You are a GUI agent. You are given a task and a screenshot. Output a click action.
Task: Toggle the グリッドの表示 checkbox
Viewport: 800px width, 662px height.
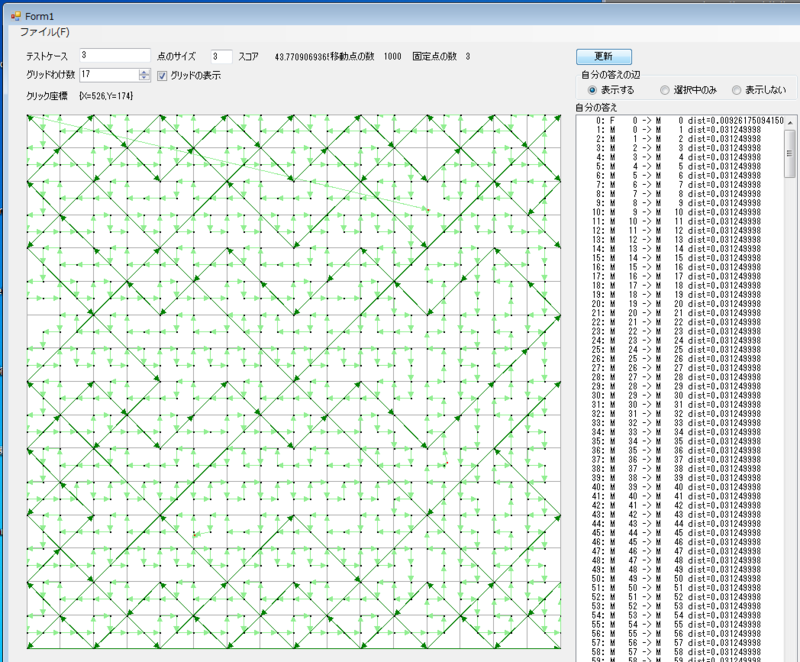(x=162, y=76)
